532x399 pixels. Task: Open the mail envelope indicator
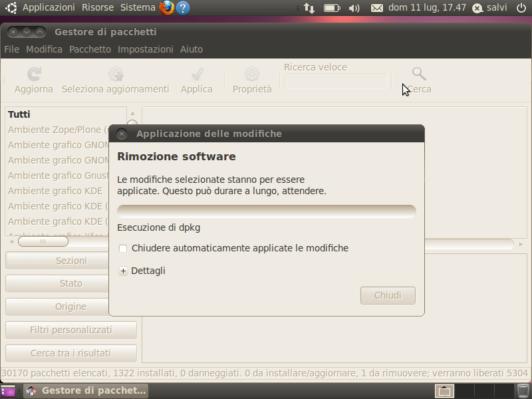coord(376,8)
